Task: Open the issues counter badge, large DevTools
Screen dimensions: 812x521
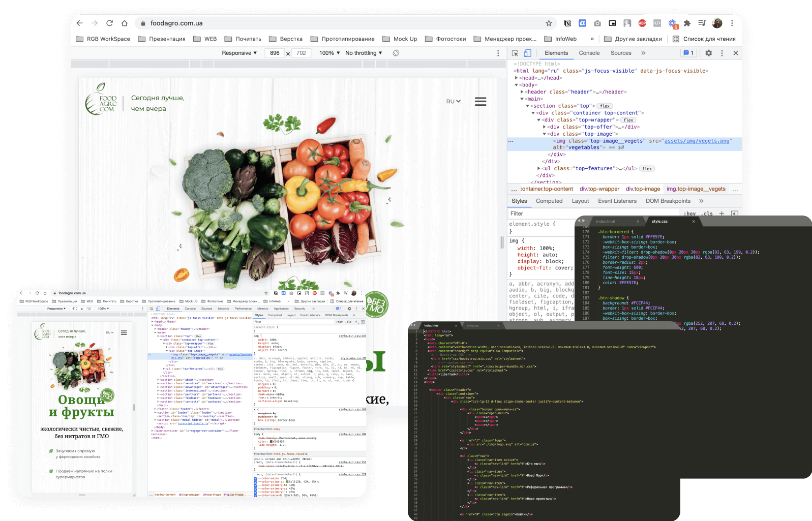Action: coord(688,53)
